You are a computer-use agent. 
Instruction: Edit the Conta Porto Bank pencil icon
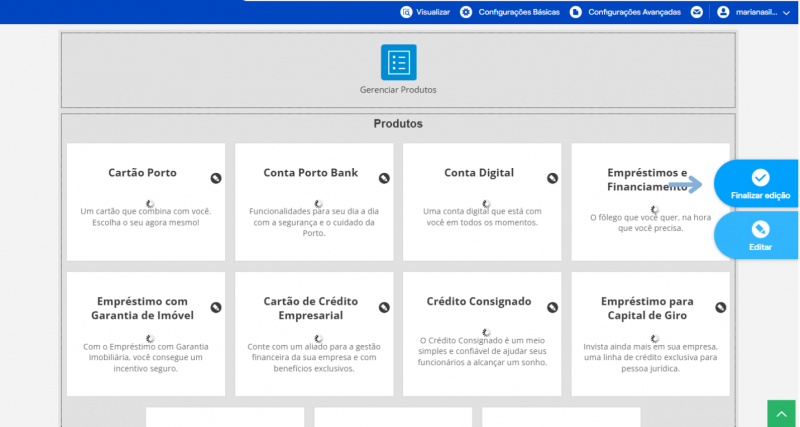pos(384,178)
